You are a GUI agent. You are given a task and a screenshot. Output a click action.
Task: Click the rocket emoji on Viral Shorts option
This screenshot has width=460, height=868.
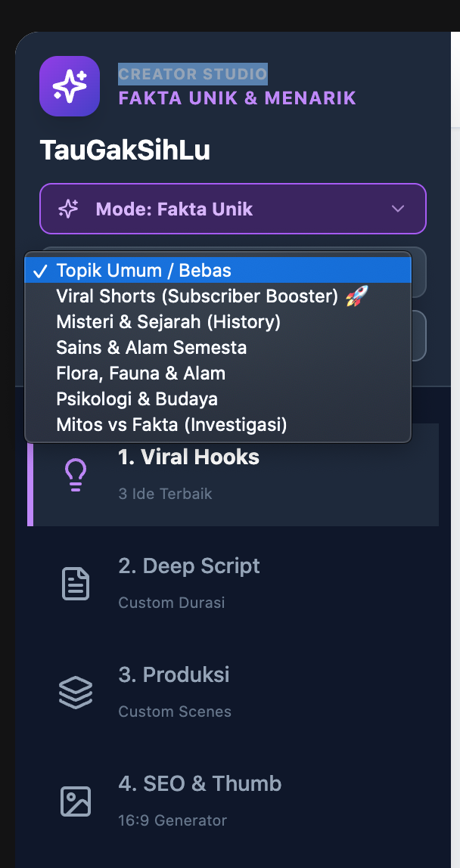coord(357,296)
